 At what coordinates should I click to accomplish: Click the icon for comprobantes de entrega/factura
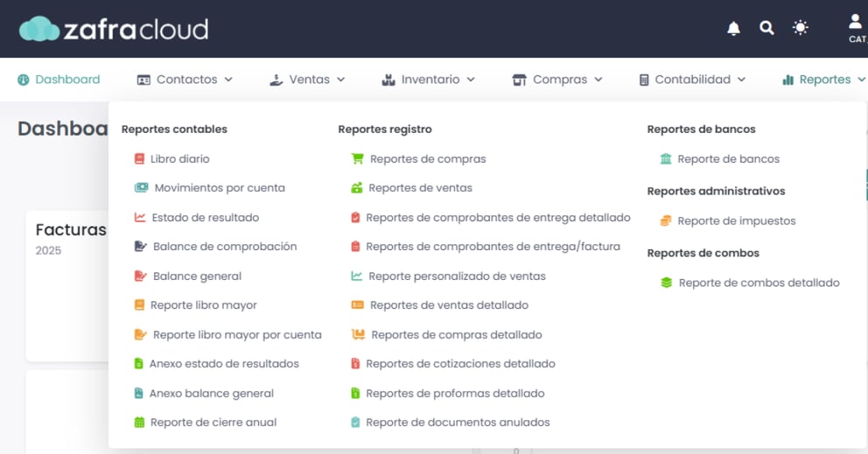pos(355,247)
